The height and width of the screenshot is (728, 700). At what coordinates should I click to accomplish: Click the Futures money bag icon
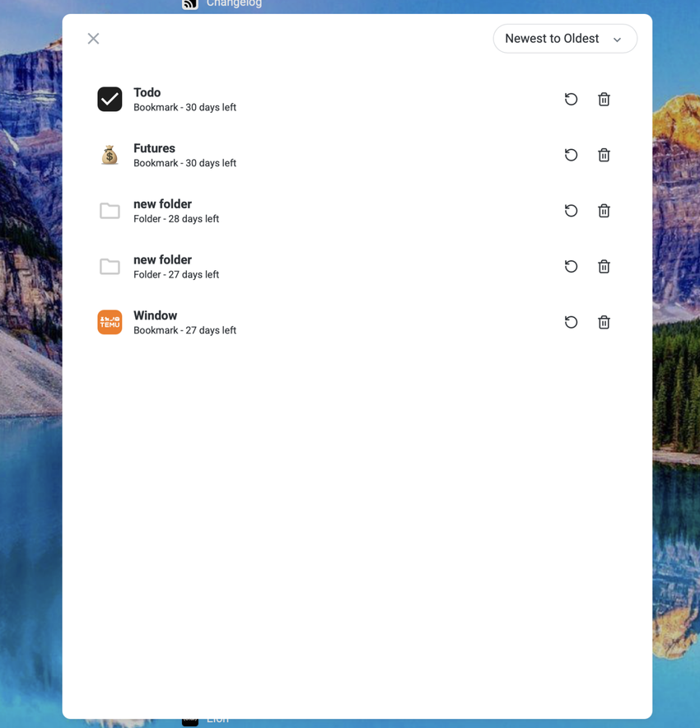110,155
